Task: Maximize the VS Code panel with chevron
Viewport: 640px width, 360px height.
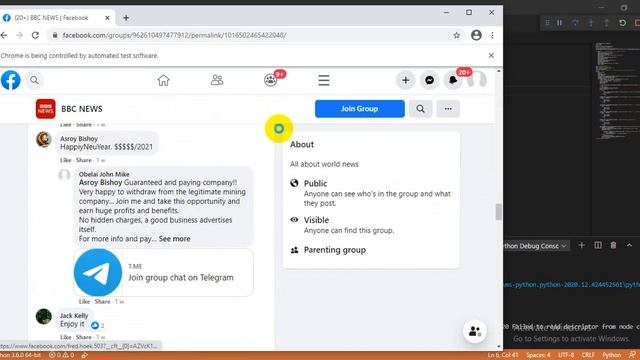Action: (x=629, y=245)
